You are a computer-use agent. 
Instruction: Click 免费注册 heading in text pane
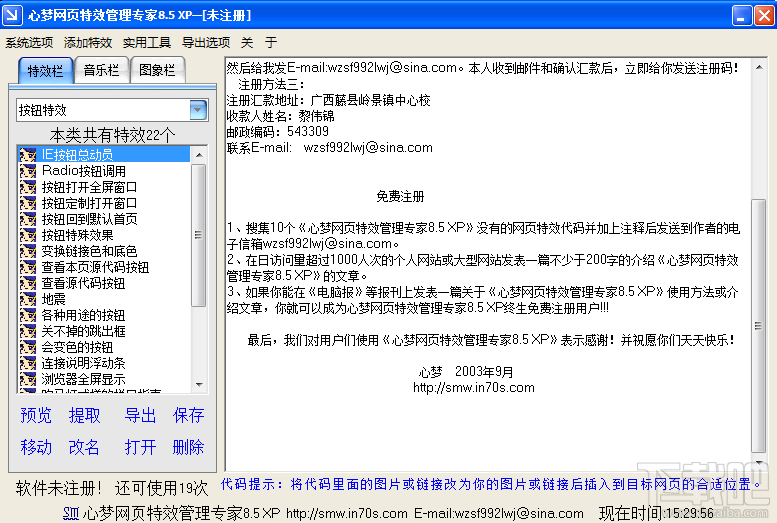tap(400, 196)
